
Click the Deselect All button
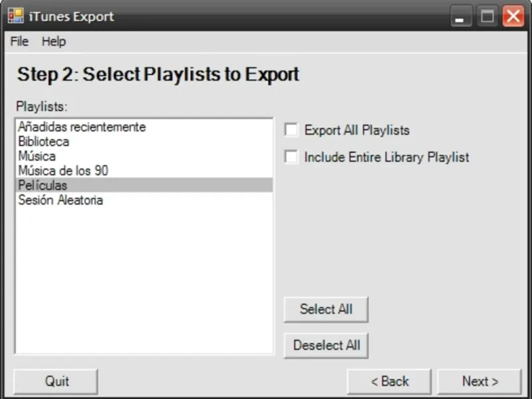[326, 345]
